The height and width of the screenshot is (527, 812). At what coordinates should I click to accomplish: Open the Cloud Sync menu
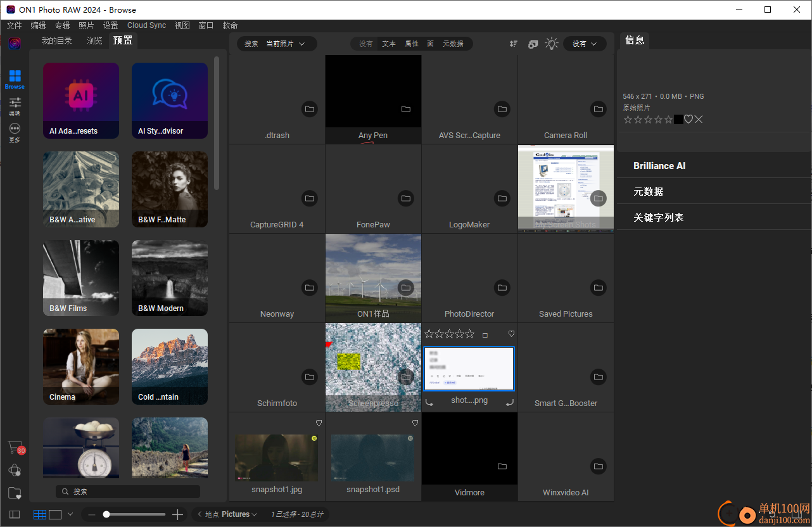[146, 25]
